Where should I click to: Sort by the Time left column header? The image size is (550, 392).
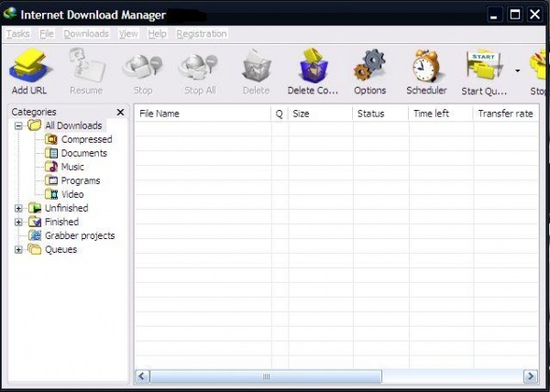(441, 114)
